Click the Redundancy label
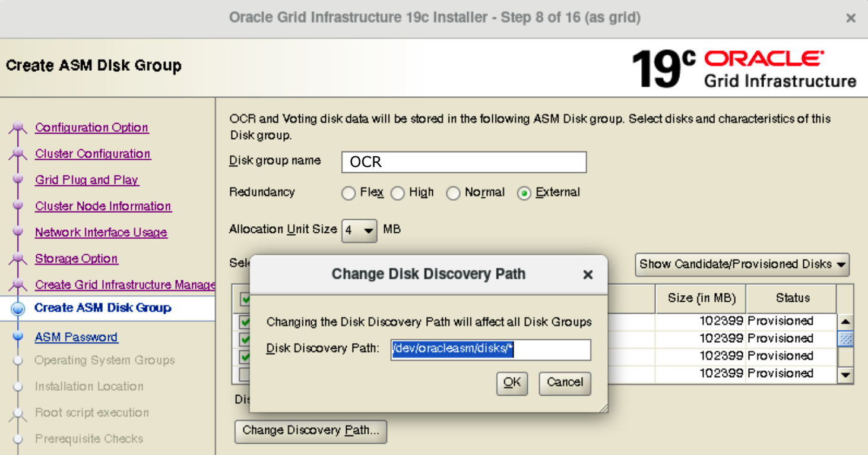868x455 pixels. click(262, 192)
